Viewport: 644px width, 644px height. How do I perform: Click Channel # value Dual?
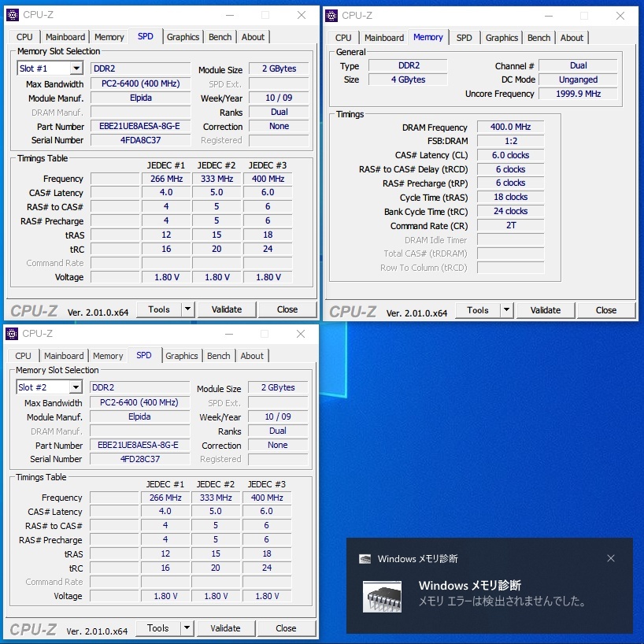pos(578,65)
